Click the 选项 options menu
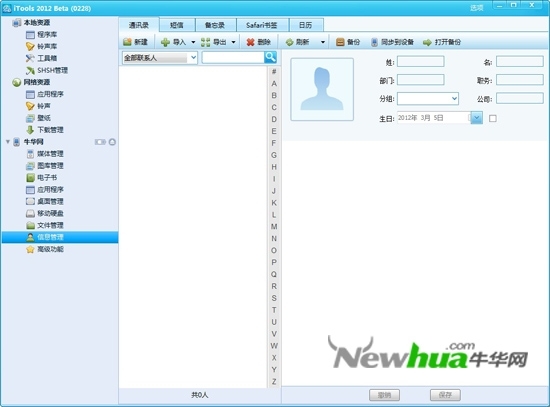The height and width of the screenshot is (407, 550). [477, 8]
